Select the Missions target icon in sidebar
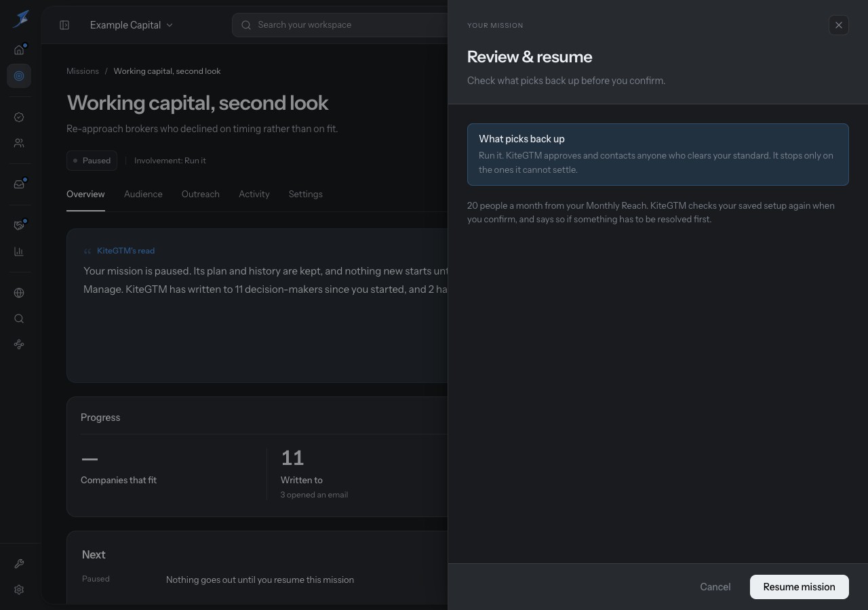This screenshot has height=610, width=868. tap(19, 76)
